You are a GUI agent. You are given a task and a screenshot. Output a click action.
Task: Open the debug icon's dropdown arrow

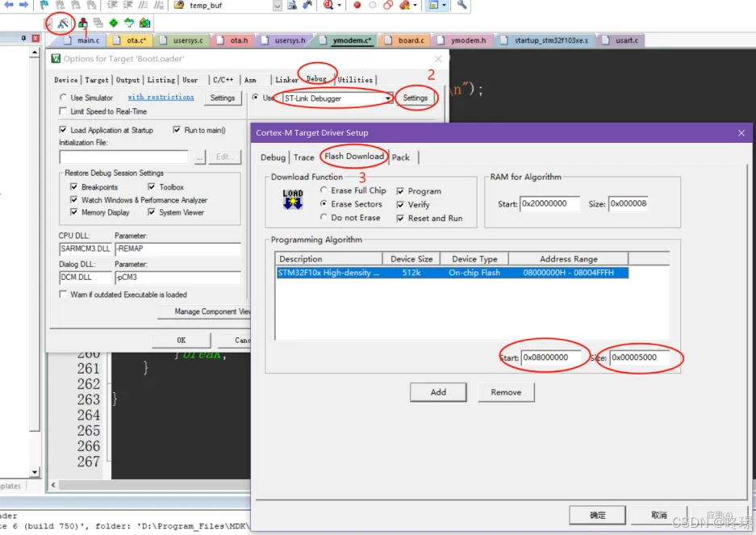pos(340,6)
